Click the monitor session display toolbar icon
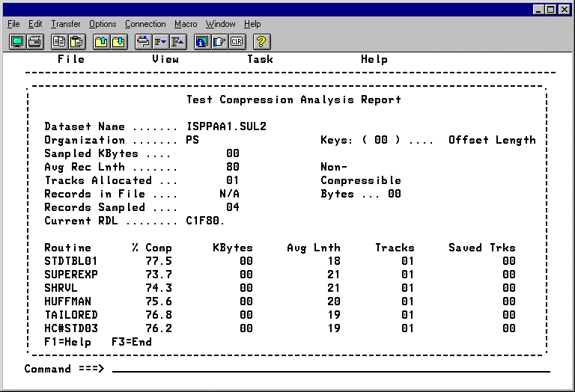This screenshot has height=392, width=575. 17,42
